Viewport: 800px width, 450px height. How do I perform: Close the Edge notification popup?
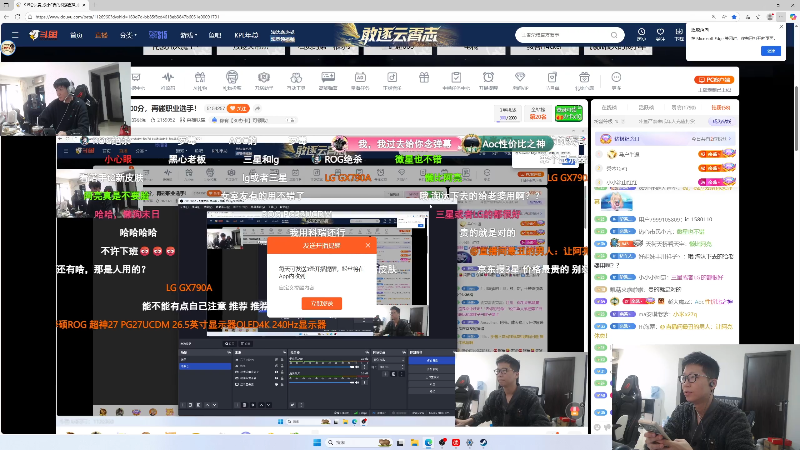pyautogui.click(x=781, y=27)
